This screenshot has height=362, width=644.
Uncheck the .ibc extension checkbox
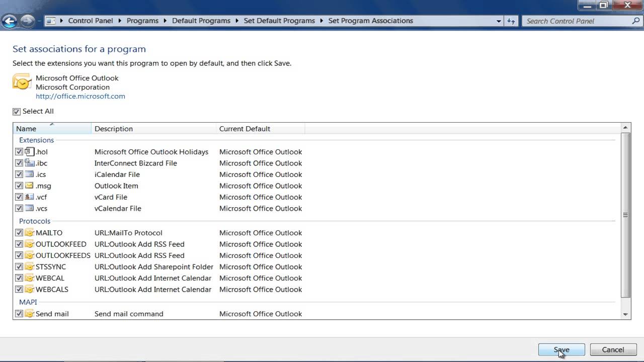pyautogui.click(x=19, y=163)
